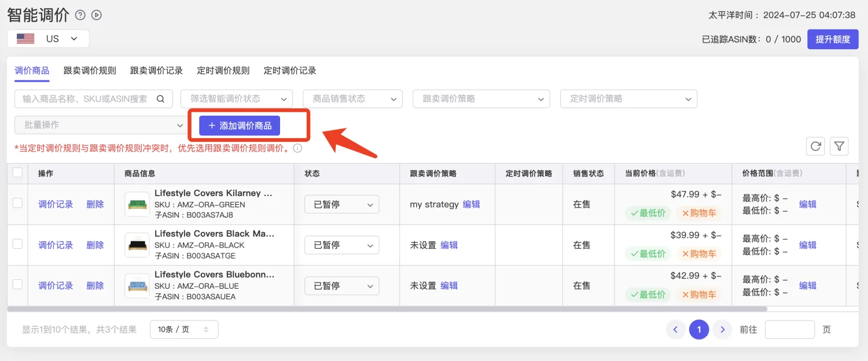Switch to the 跟卖调价规则 tab

pos(90,71)
